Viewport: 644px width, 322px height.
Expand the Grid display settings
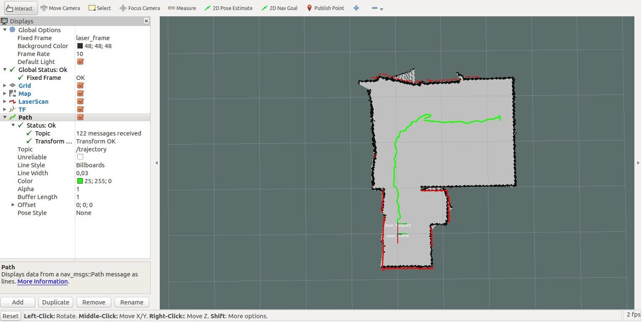point(4,85)
